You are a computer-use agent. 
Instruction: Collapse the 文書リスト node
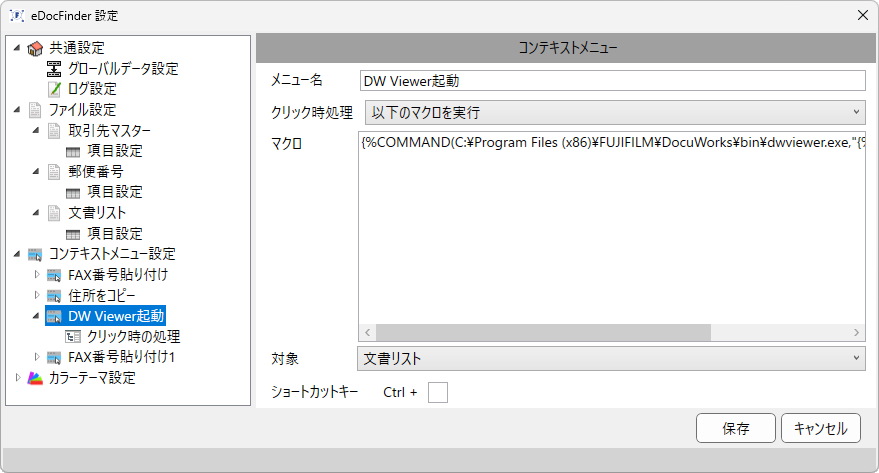click(36, 212)
